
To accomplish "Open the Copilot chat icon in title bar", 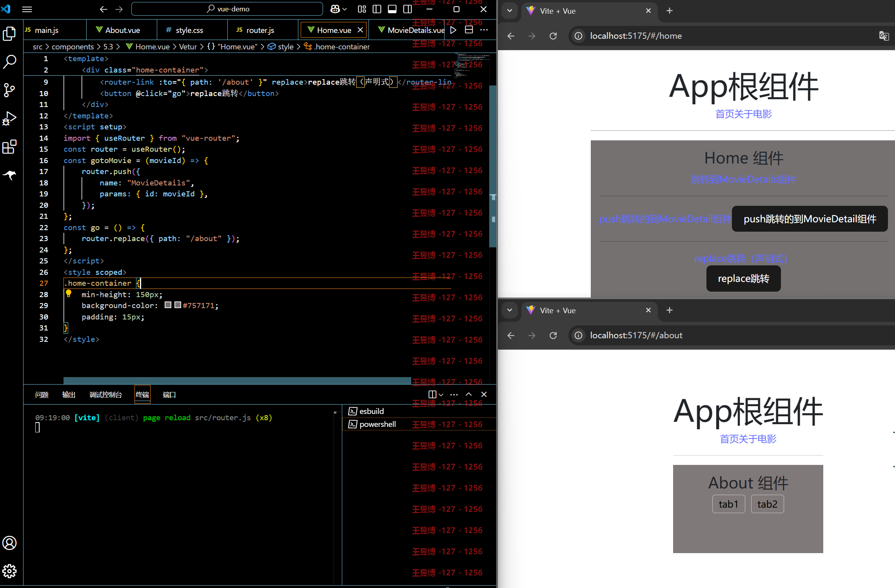I will (335, 9).
